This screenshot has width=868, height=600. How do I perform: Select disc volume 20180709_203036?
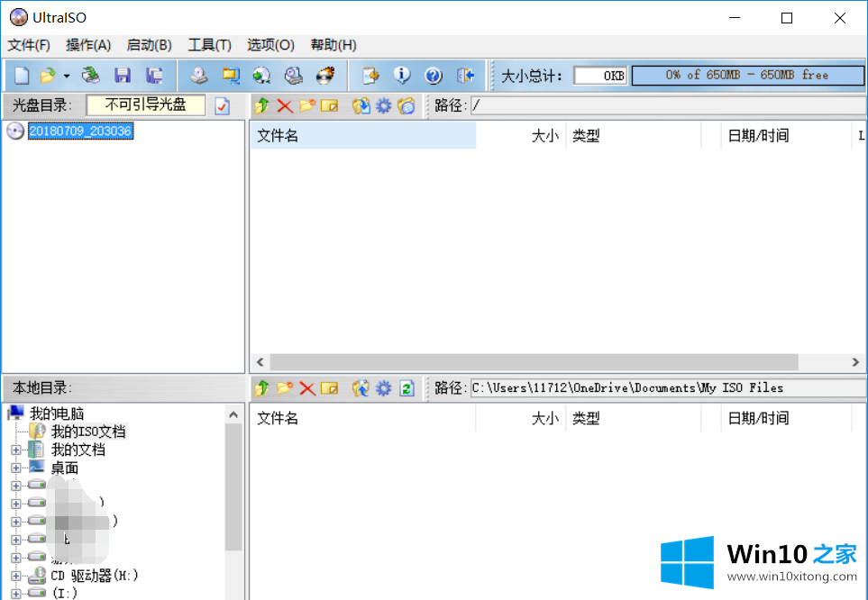pyautogui.click(x=80, y=131)
